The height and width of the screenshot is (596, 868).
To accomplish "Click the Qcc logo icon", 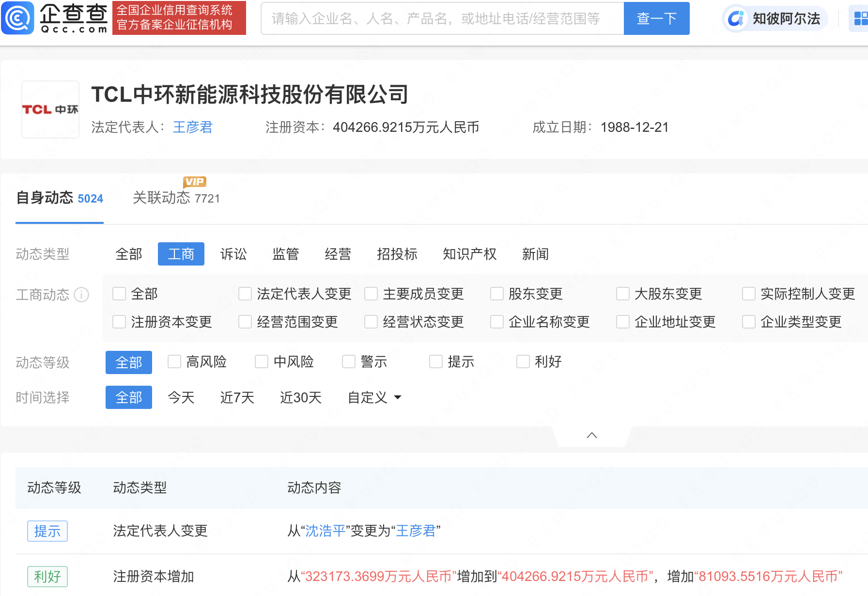I will coord(18,18).
